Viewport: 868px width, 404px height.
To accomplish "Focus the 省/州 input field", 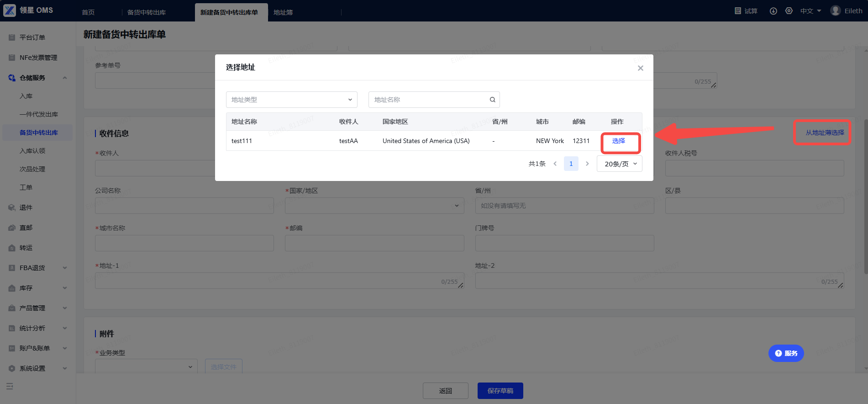I will point(565,206).
